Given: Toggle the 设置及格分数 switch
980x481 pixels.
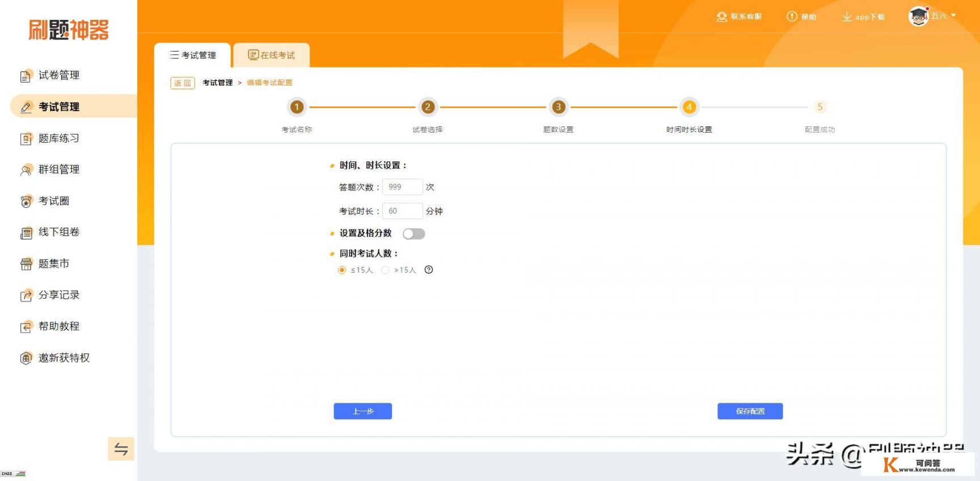Looking at the screenshot, I should 413,233.
